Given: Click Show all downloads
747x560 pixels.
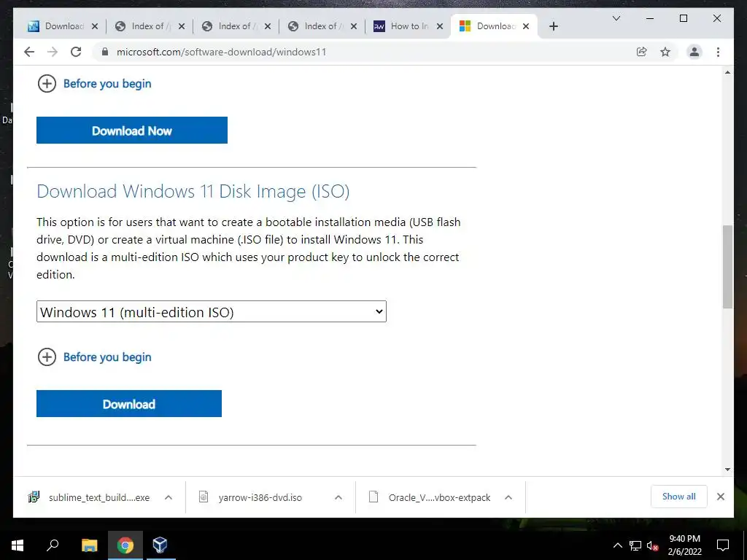Looking at the screenshot, I should 679,497.
